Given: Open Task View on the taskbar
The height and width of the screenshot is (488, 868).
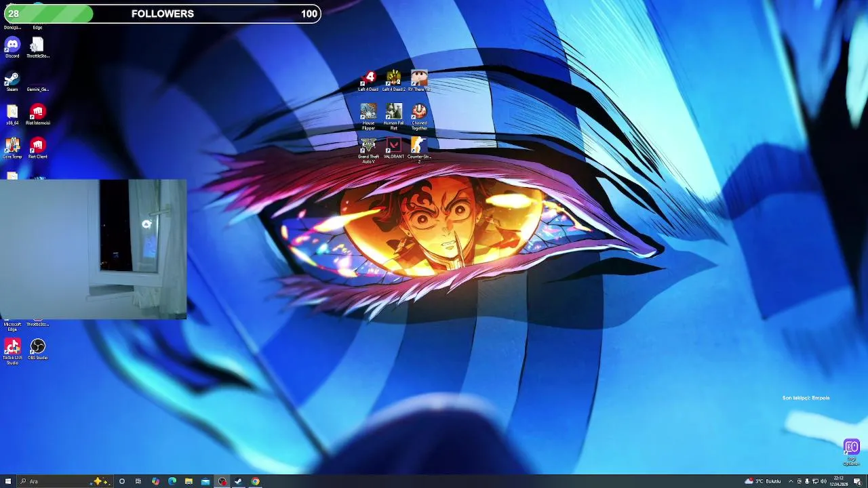Looking at the screenshot, I should [138, 481].
